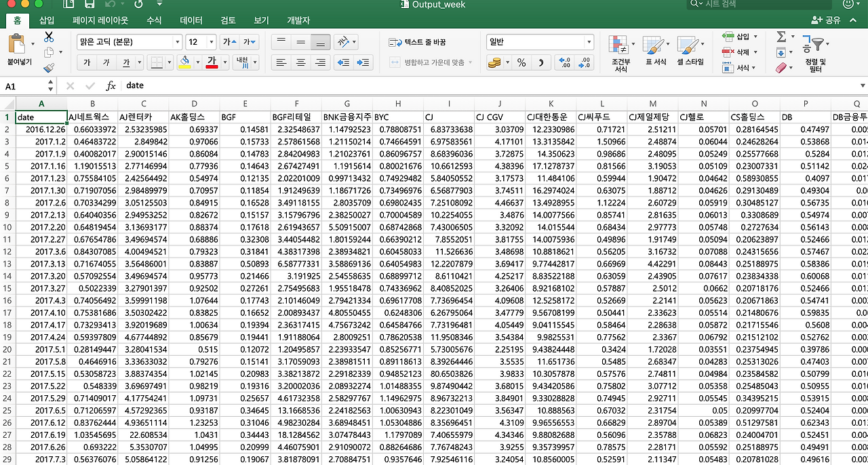Switch to the 수식 tab
Image resolution: width=868 pixels, height=465 pixels.
[x=154, y=21]
